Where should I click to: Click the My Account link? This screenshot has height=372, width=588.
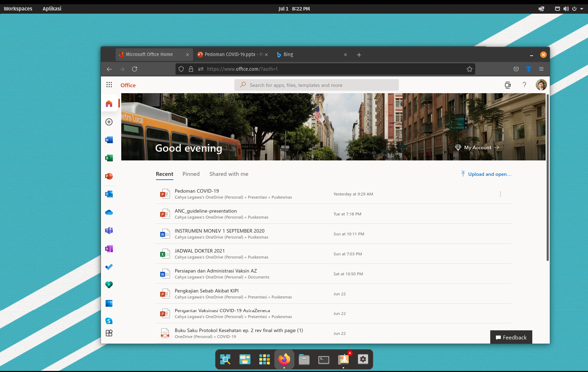coord(477,147)
